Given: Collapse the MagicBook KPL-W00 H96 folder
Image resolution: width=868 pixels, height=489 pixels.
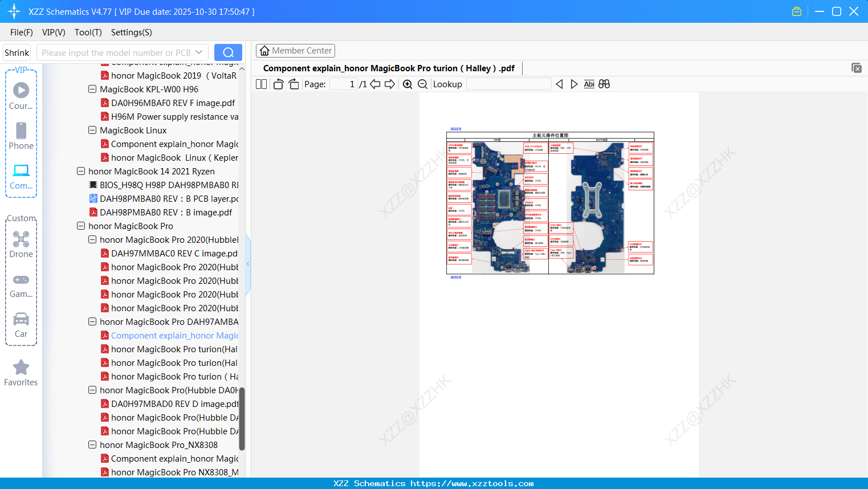Looking at the screenshot, I should click(x=92, y=89).
